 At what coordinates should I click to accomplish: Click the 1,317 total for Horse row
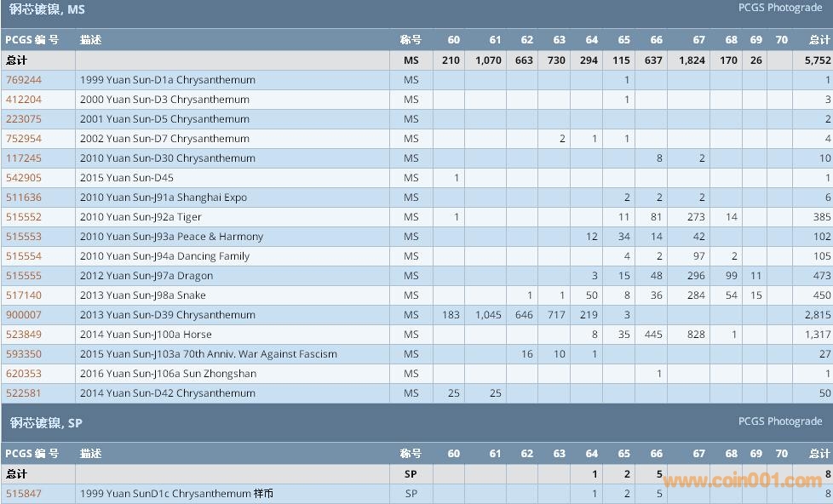coord(817,335)
